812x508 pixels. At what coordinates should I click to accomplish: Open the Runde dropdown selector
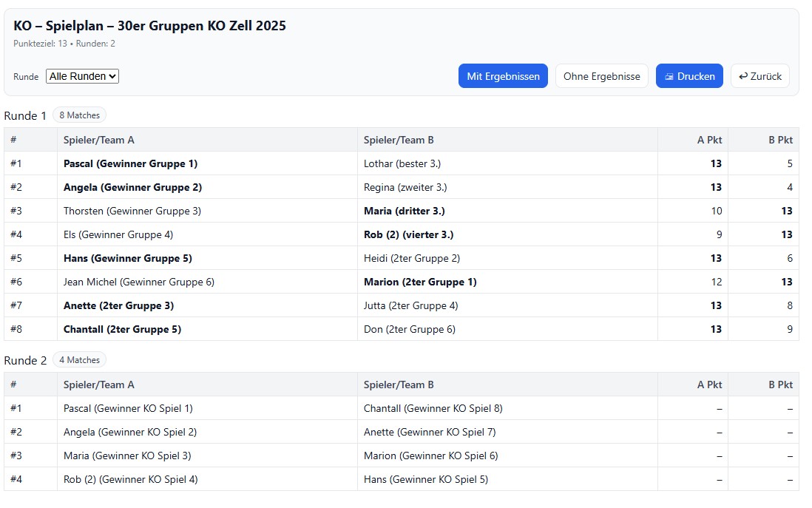(82, 76)
